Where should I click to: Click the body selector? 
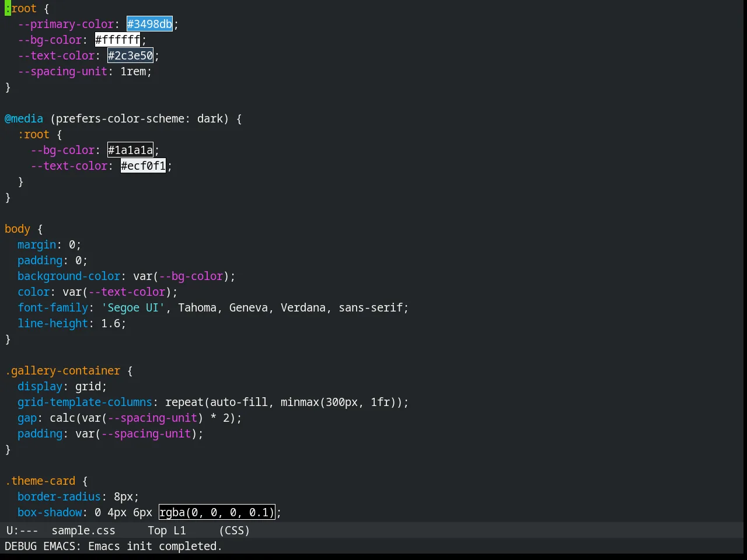pos(18,229)
